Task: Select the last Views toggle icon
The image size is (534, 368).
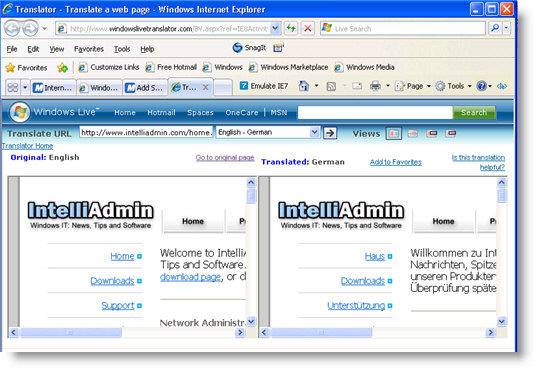Action: [x=451, y=133]
